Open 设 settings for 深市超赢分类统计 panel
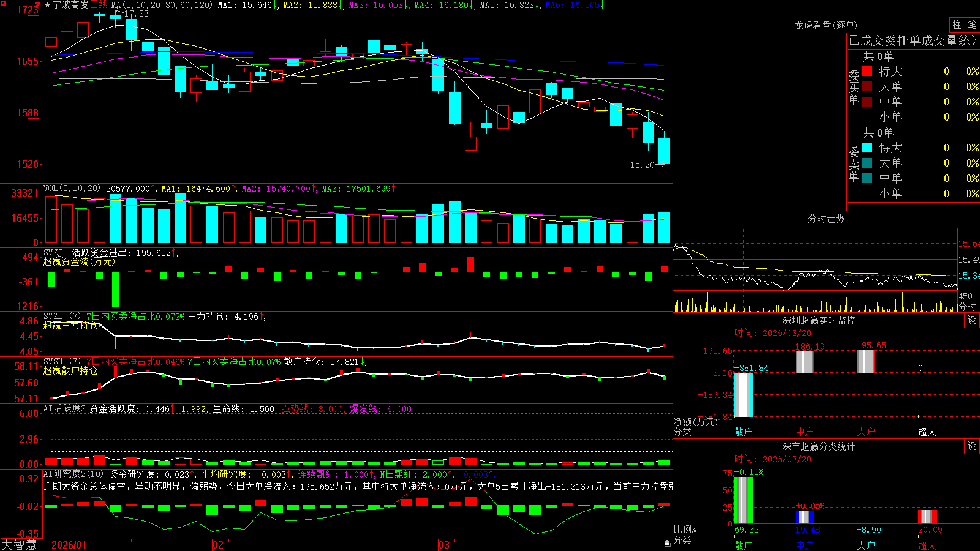Image resolution: width=980 pixels, height=551 pixels. click(972, 446)
